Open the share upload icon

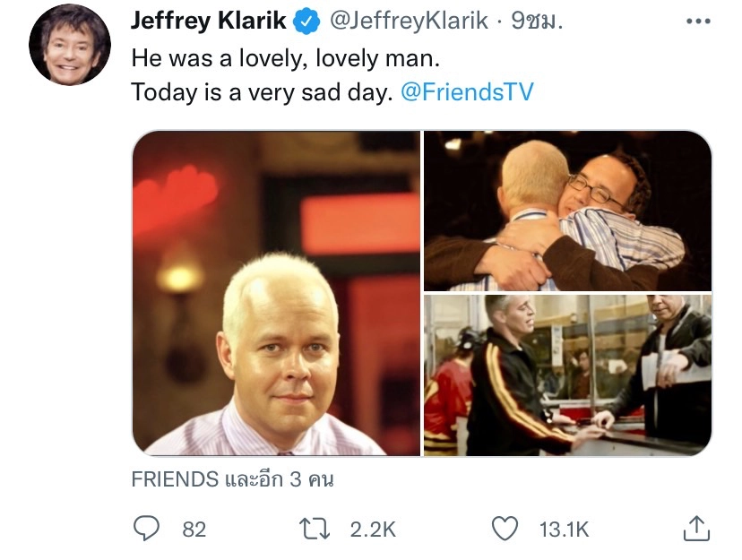point(696,528)
